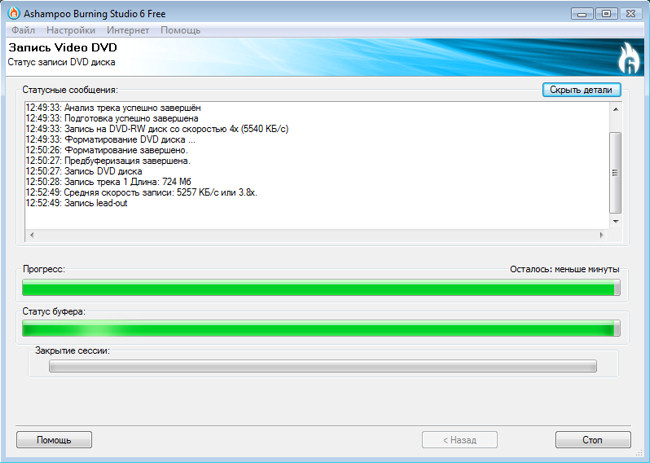
Task: Open the Интернет menu
Action: tap(128, 30)
